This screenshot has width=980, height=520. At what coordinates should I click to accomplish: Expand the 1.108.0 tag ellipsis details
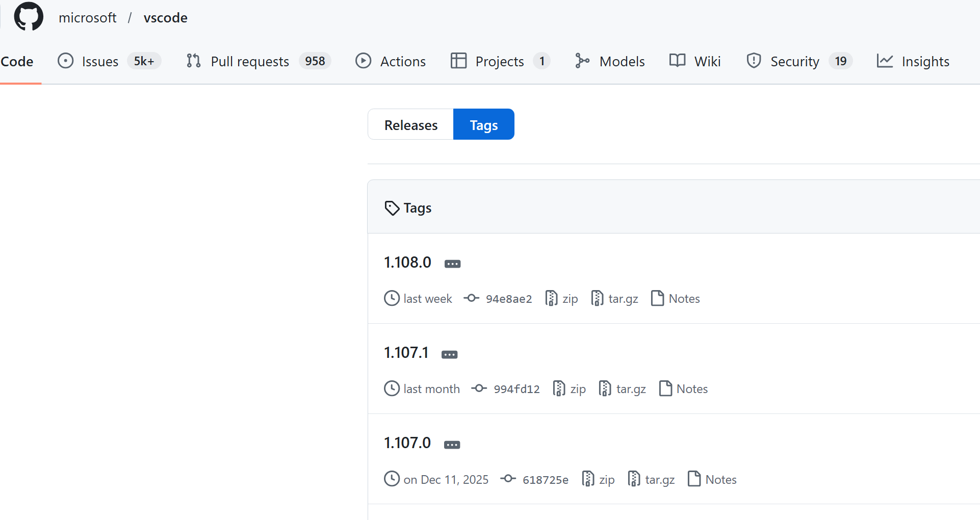pos(452,264)
